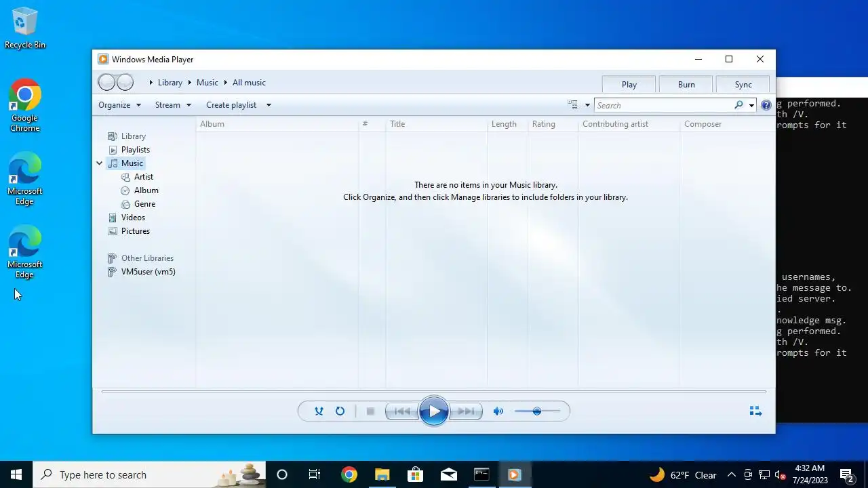The width and height of the screenshot is (868, 488).
Task: Open the view options dropdown arrow
Action: [x=587, y=105]
